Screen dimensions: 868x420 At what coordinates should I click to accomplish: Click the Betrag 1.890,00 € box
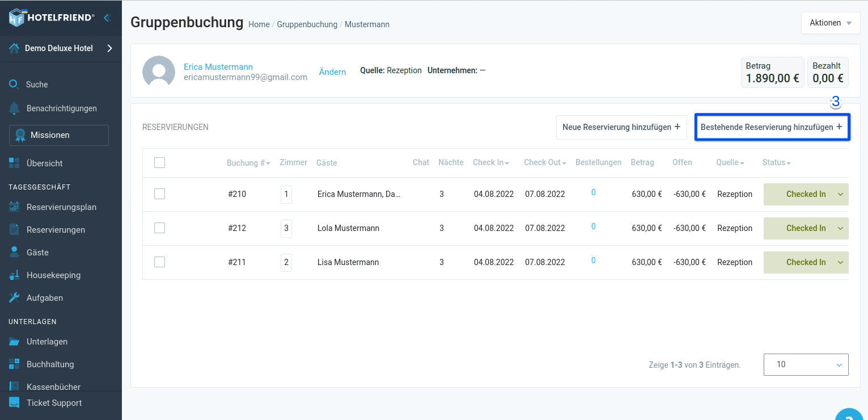pos(773,72)
